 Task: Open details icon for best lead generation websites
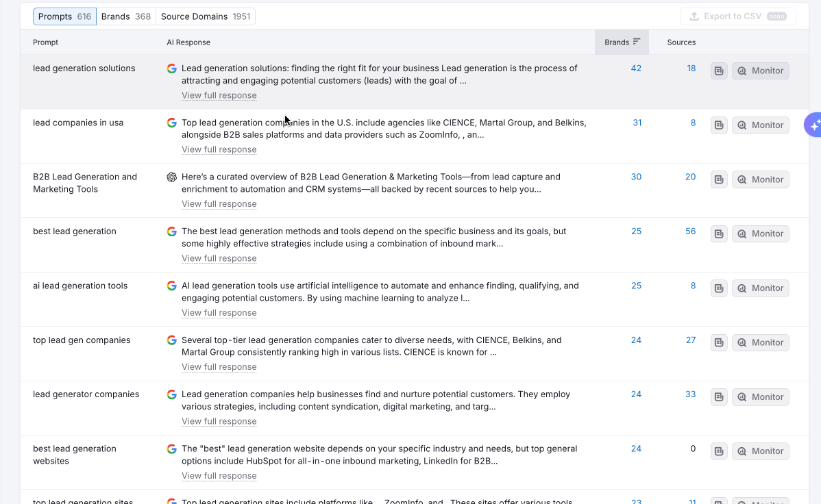click(719, 451)
